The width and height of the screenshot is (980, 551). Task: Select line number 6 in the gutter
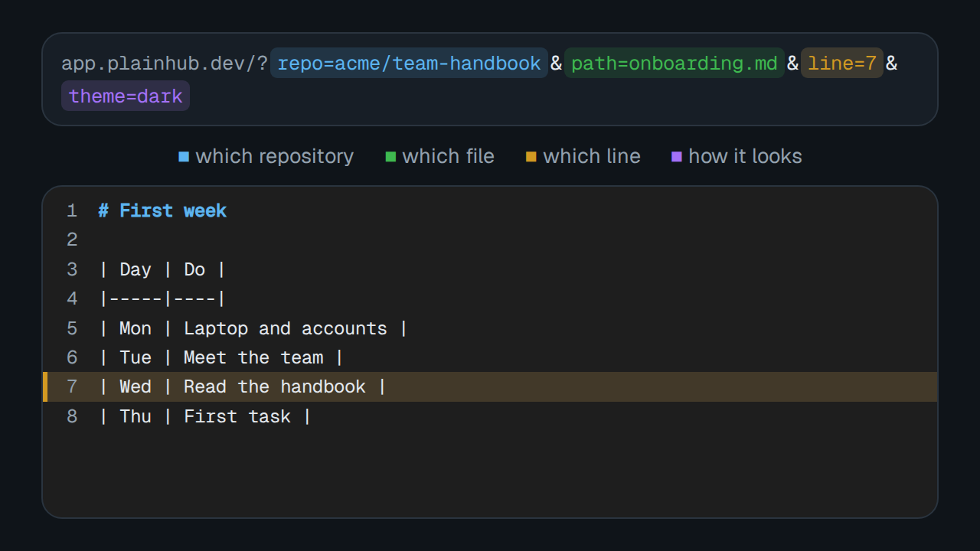pyautogui.click(x=72, y=357)
